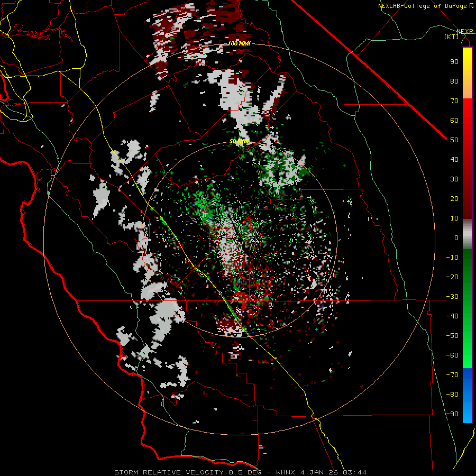The width and height of the screenshot is (476, 476).
Task: Click the -40 value on the velocity scale
Action: click(452, 316)
